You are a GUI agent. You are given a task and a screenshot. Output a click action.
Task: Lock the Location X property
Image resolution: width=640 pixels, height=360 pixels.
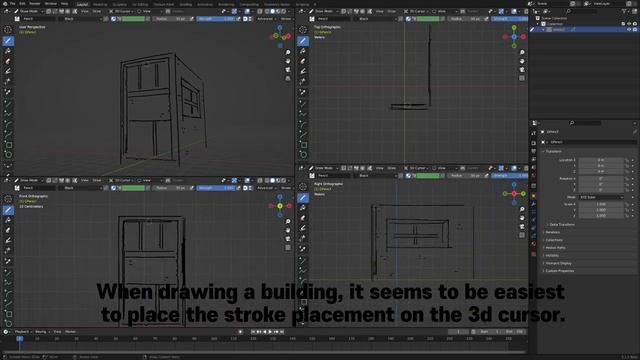pos(627,160)
